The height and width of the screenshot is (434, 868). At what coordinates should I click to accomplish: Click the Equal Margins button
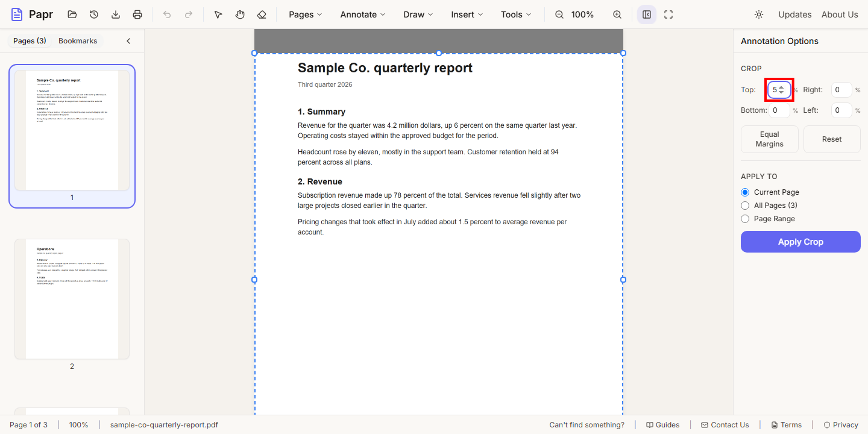[x=770, y=139]
